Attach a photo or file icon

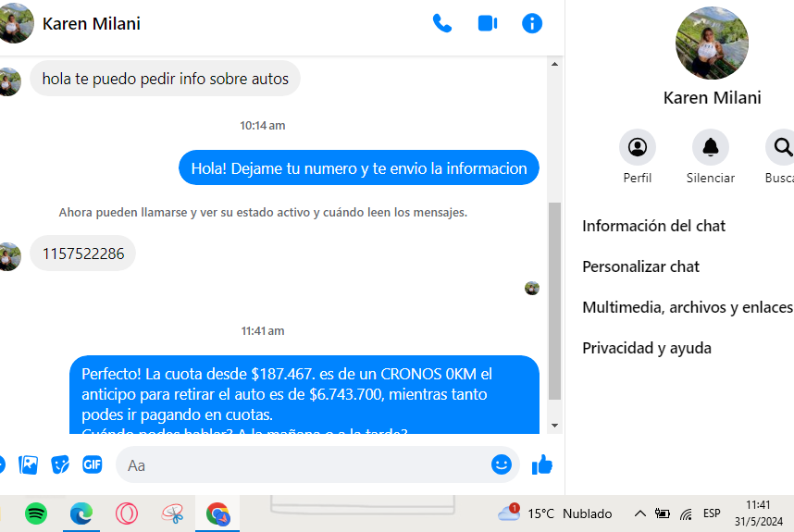tap(28, 464)
